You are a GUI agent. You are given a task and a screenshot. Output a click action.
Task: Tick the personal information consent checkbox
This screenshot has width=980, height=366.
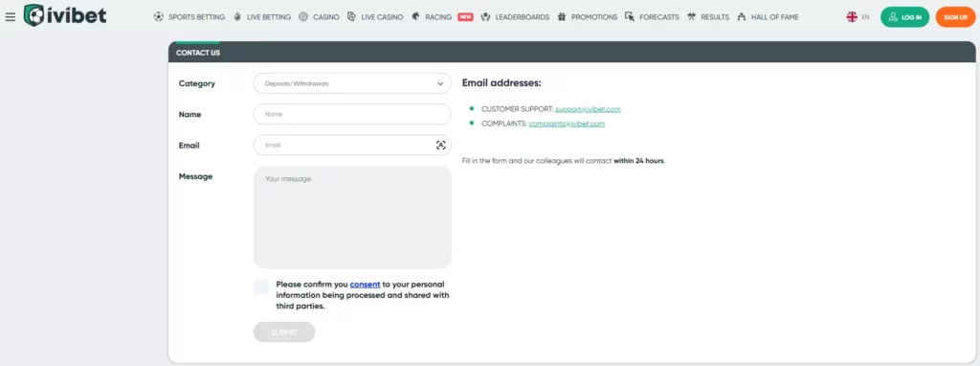(x=261, y=287)
